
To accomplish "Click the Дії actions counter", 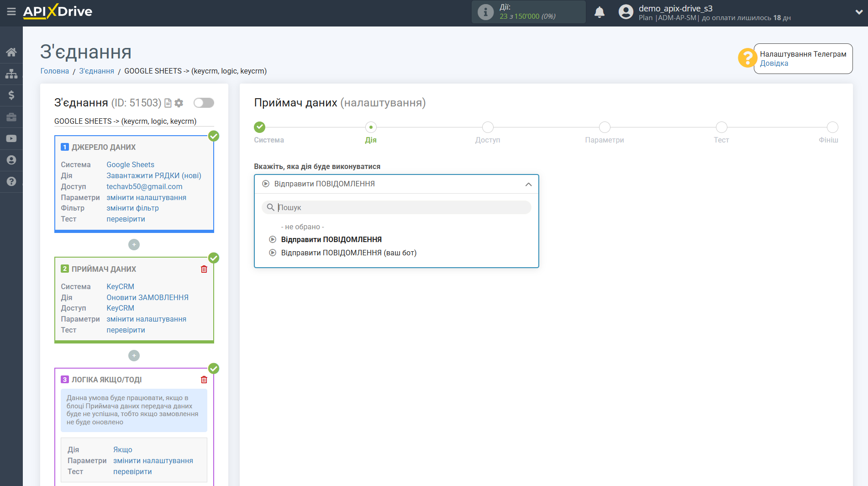I will (529, 12).
